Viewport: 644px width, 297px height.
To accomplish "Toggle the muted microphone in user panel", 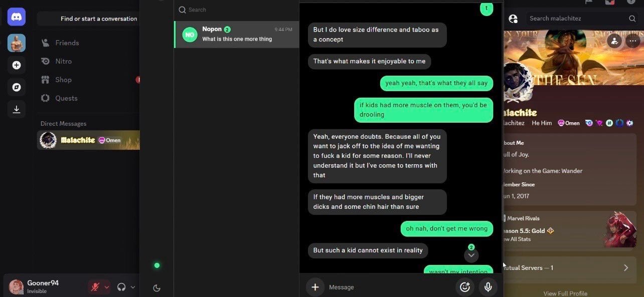I will (x=95, y=287).
